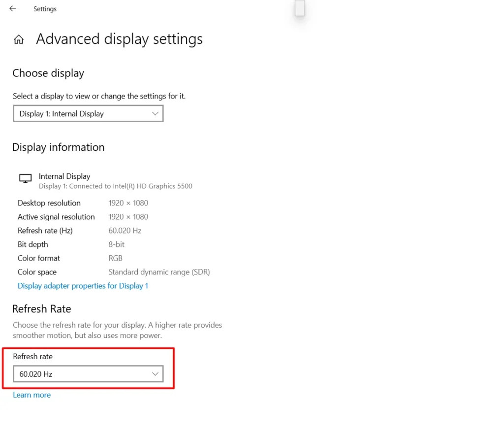The width and height of the screenshot is (504, 435).
Task: Click the Advanced display settings heading
Action: (119, 39)
